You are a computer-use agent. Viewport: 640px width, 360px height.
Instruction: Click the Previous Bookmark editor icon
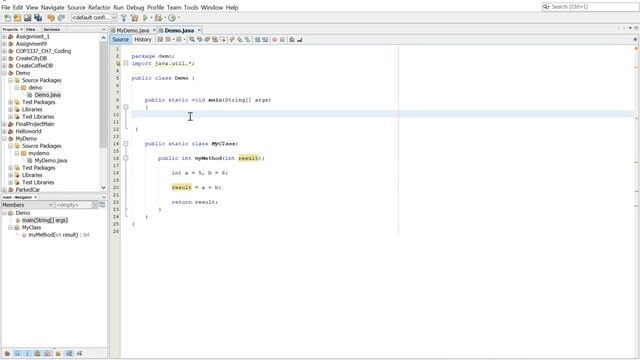231,40
